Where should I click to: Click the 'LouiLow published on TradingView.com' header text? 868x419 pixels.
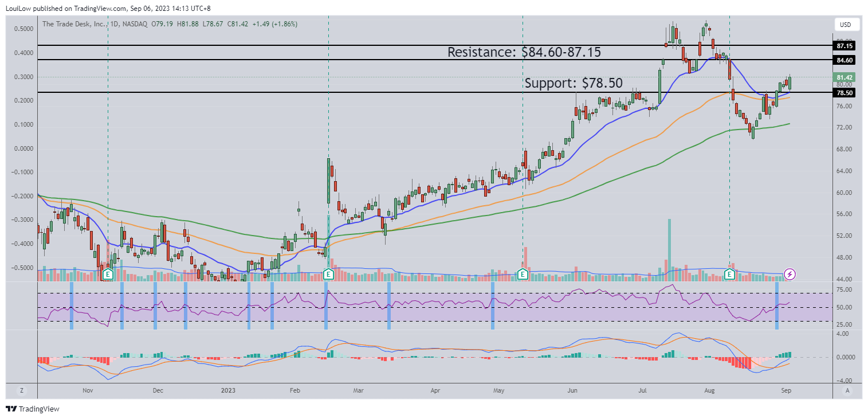pyautogui.click(x=65, y=8)
